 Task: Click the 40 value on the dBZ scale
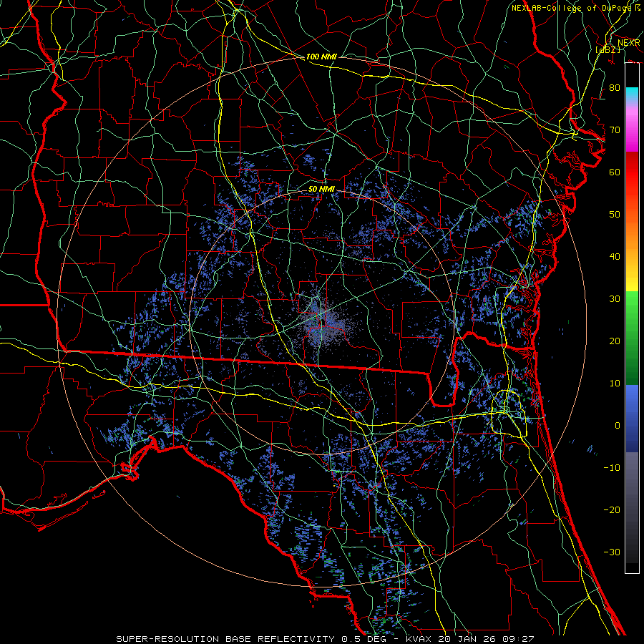[615, 257]
